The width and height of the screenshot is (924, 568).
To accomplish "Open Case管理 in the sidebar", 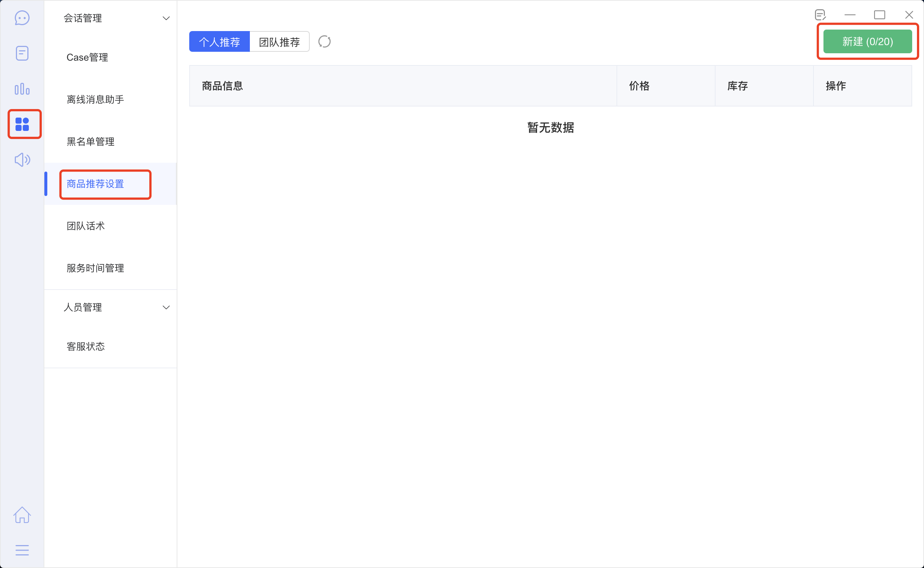I will click(x=87, y=57).
